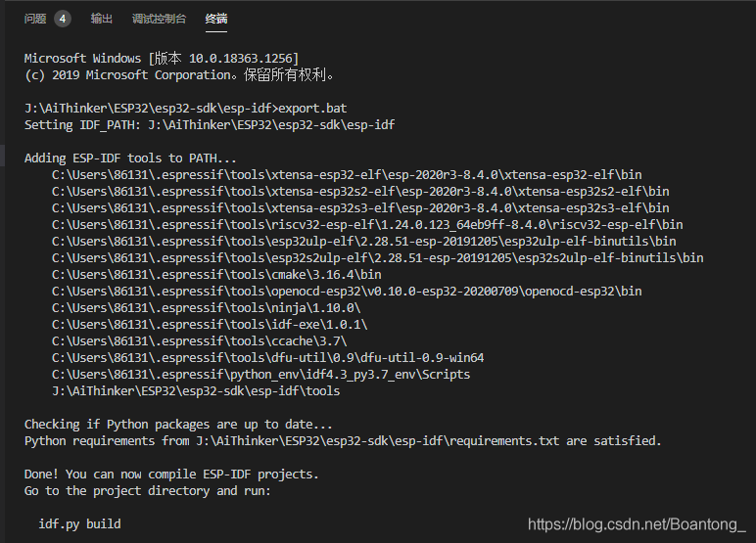Click the idf.py build command text
This screenshot has width=756, height=543.
pos(79,523)
